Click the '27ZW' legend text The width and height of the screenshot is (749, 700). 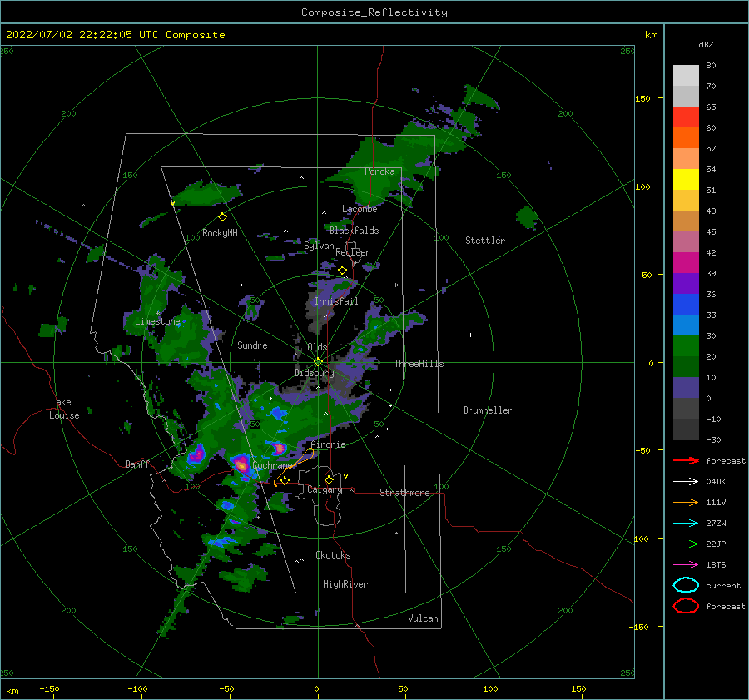[716, 524]
